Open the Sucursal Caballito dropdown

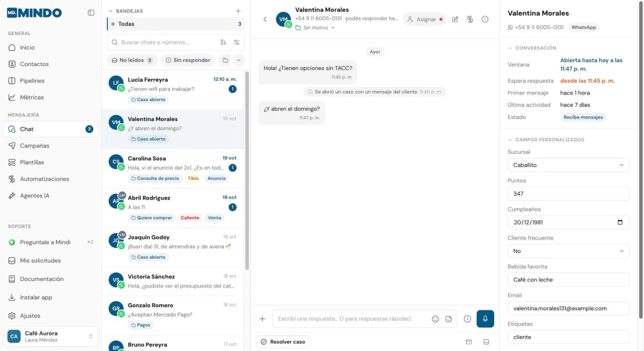coord(568,165)
